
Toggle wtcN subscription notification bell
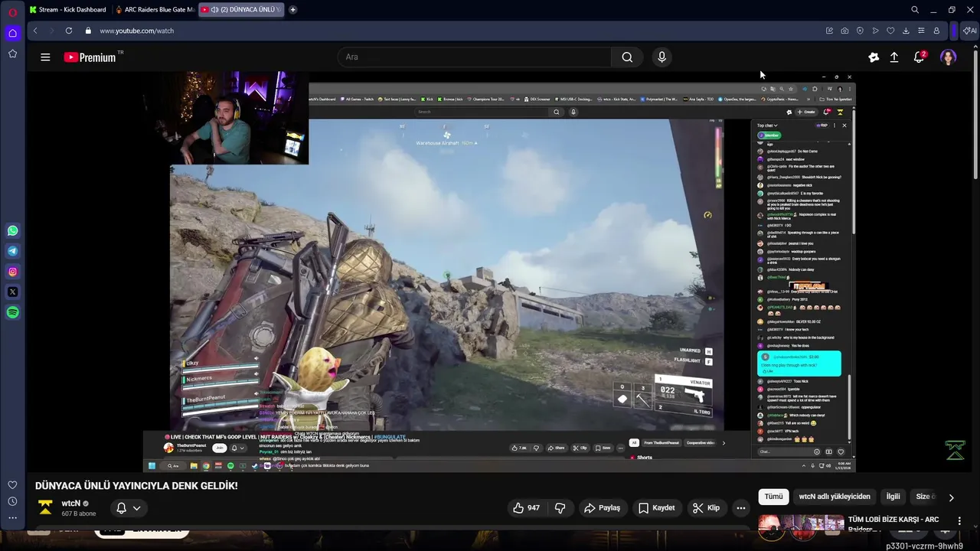(x=121, y=507)
